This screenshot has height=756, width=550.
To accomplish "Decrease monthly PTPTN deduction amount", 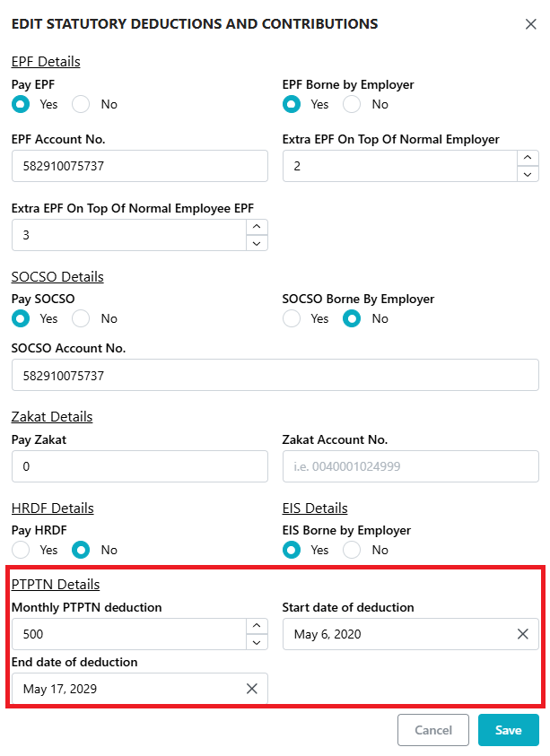I will click(x=257, y=642).
